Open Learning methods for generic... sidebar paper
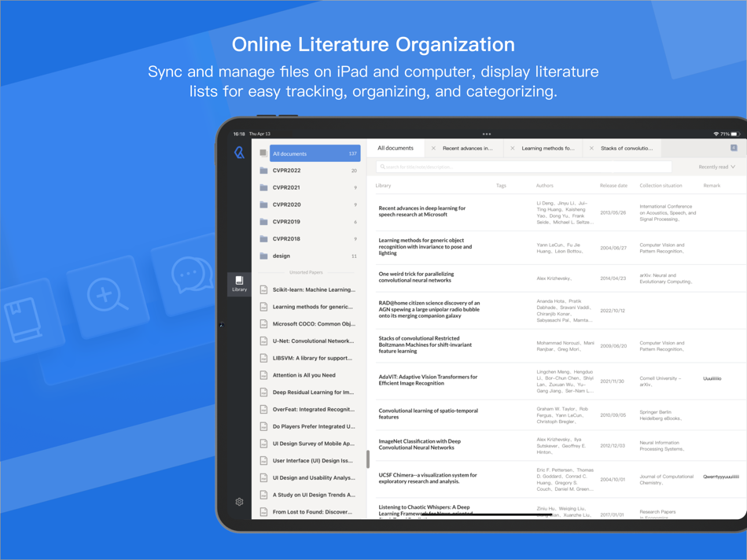The image size is (747, 560). click(309, 307)
